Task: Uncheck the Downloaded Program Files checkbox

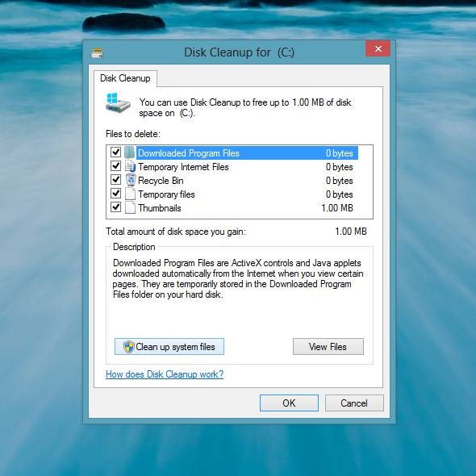Action: 115,152
